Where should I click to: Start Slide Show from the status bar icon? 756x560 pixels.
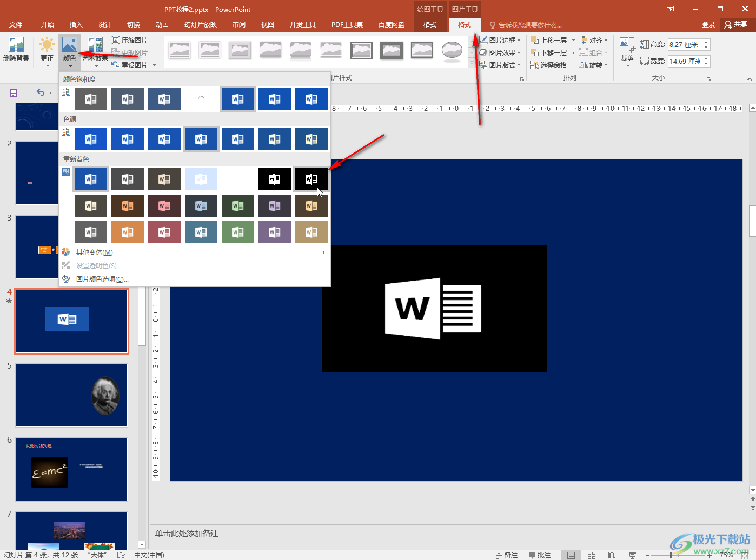(x=632, y=555)
